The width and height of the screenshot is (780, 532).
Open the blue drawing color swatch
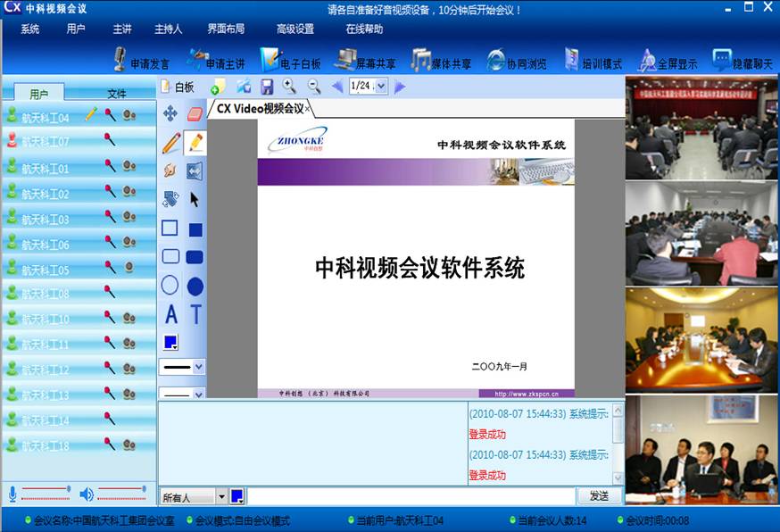pos(170,342)
